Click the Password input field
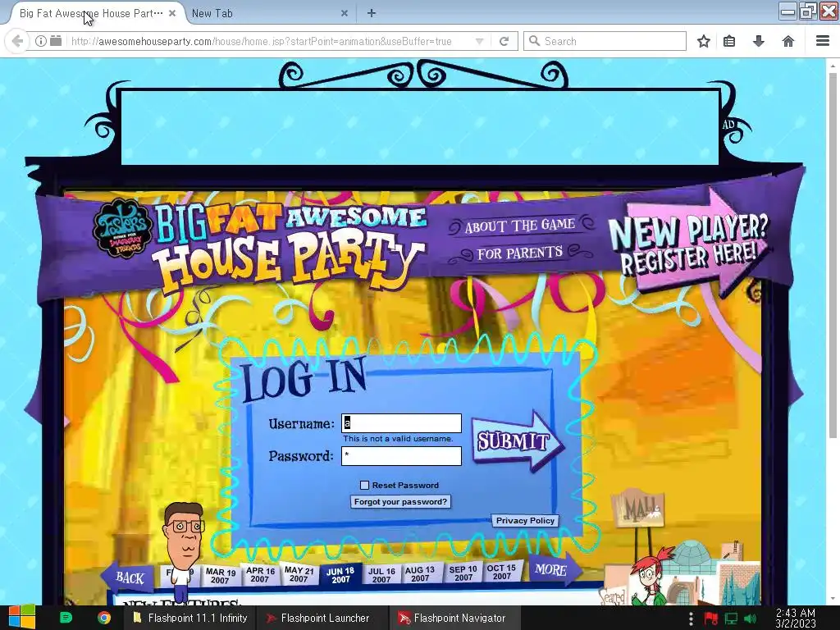 coord(401,456)
